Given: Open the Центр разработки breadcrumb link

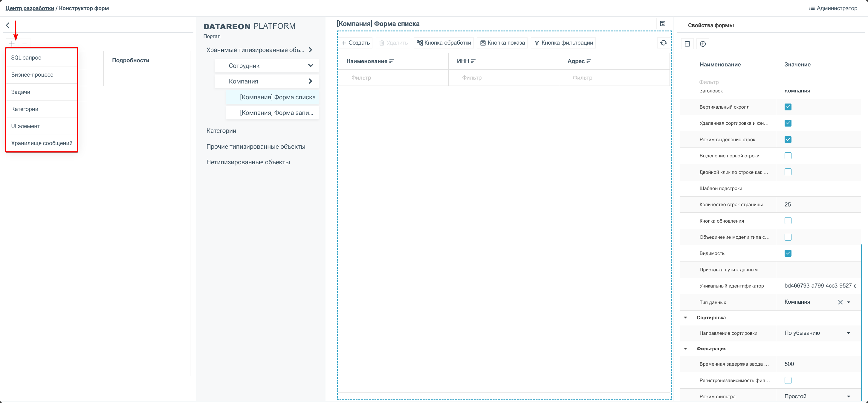Looking at the screenshot, I should click(30, 8).
